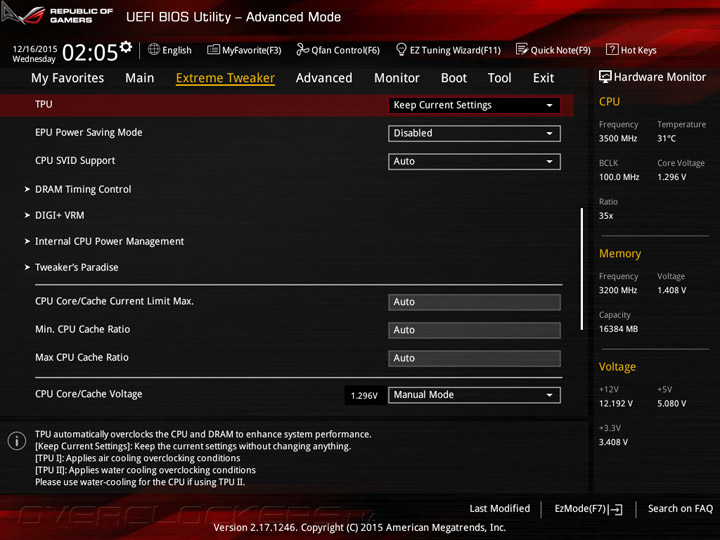Click CPU temperature value 31°C
The height and width of the screenshot is (540, 720).
coord(666,139)
